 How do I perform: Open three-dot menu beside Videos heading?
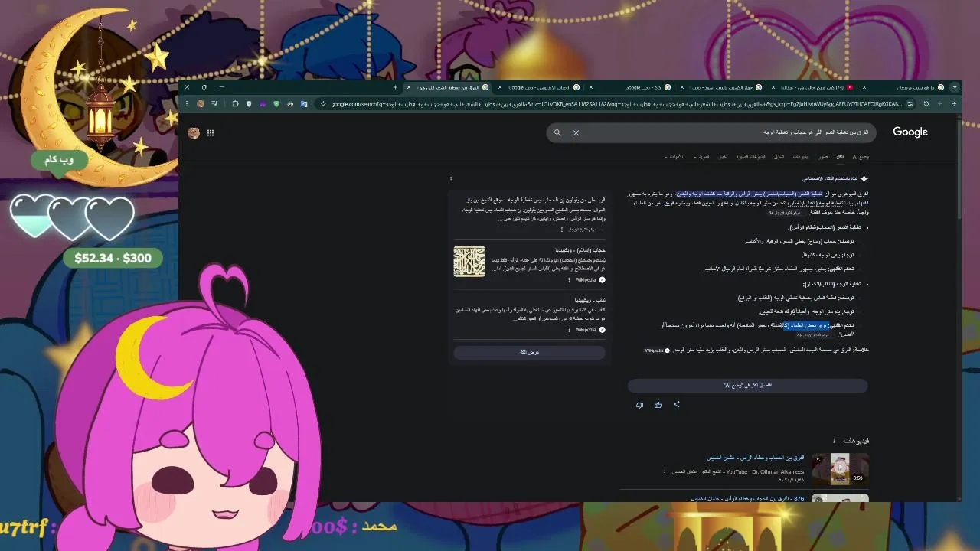pyautogui.click(x=835, y=441)
